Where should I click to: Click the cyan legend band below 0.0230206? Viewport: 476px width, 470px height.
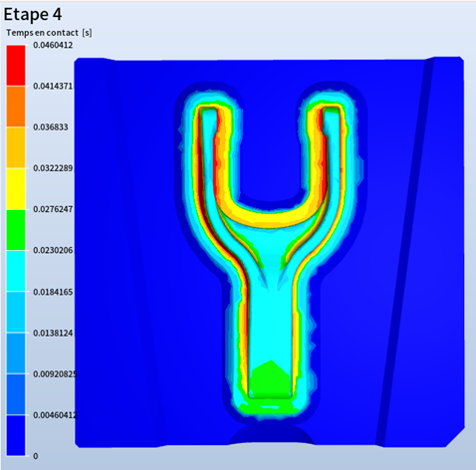16,271
